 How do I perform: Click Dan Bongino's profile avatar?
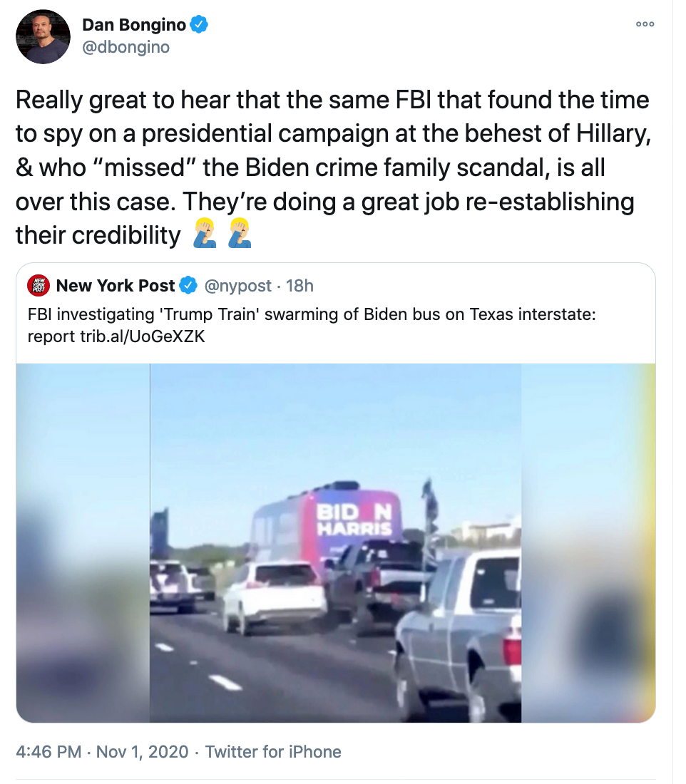tap(43, 37)
